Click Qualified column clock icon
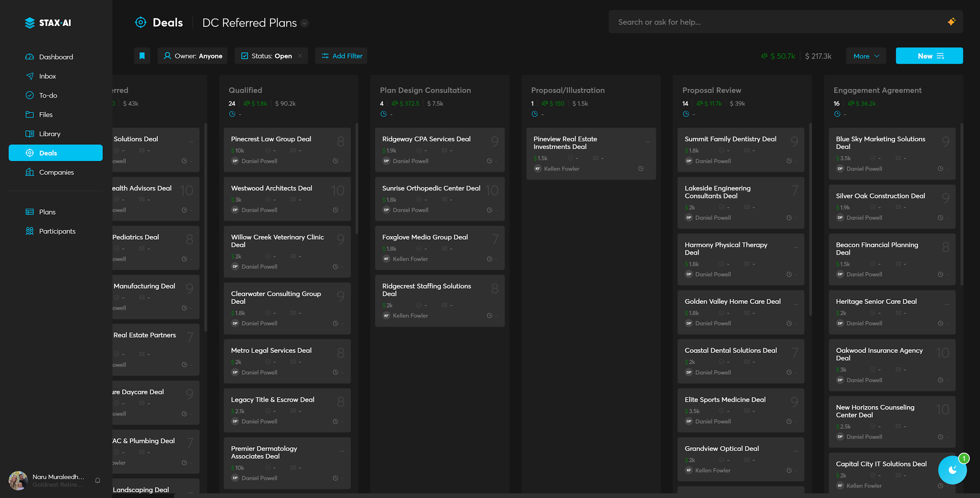 coord(232,114)
